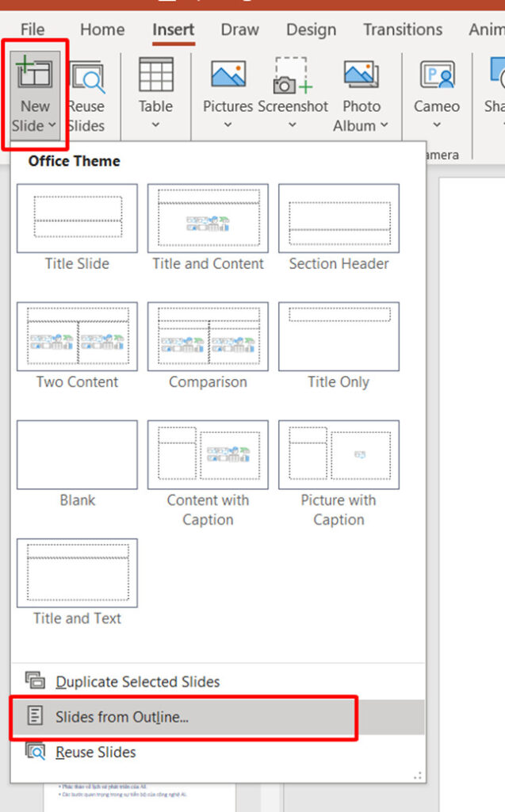Switch to the Design tab
This screenshot has width=505, height=812.
pyautogui.click(x=311, y=30)
